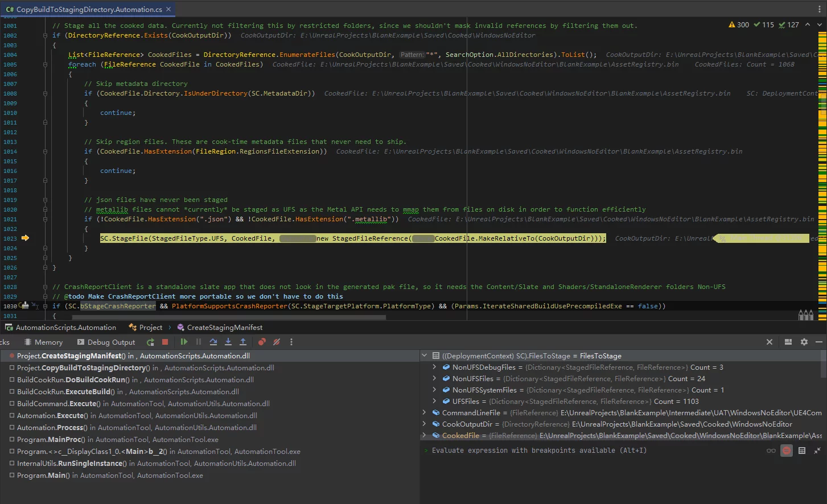Screen dimensions: 827x504
Task: Click the Step Over icon
Action: coord(213,342)
